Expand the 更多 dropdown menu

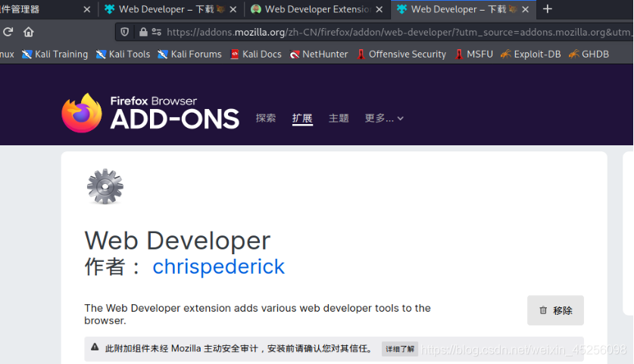click(x=384, y=118)
